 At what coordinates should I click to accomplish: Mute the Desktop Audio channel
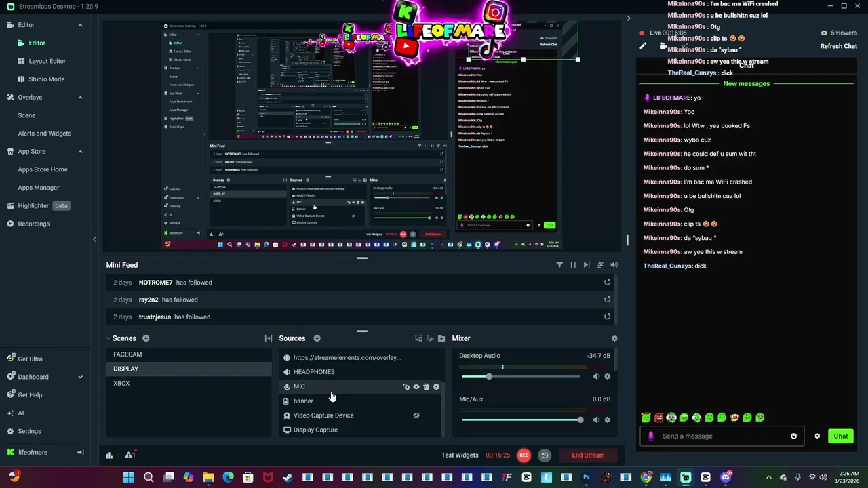tap(596, 376)
